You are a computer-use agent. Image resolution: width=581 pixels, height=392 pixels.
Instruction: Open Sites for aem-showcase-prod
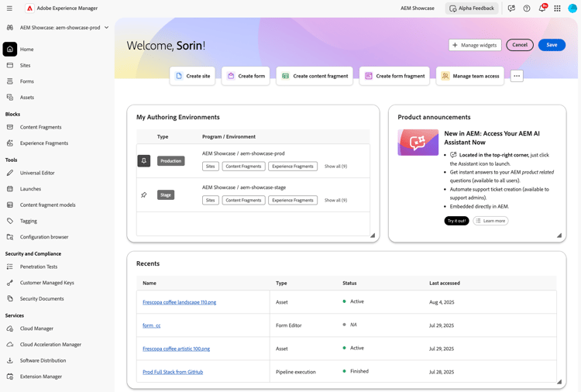coord(210,167)
